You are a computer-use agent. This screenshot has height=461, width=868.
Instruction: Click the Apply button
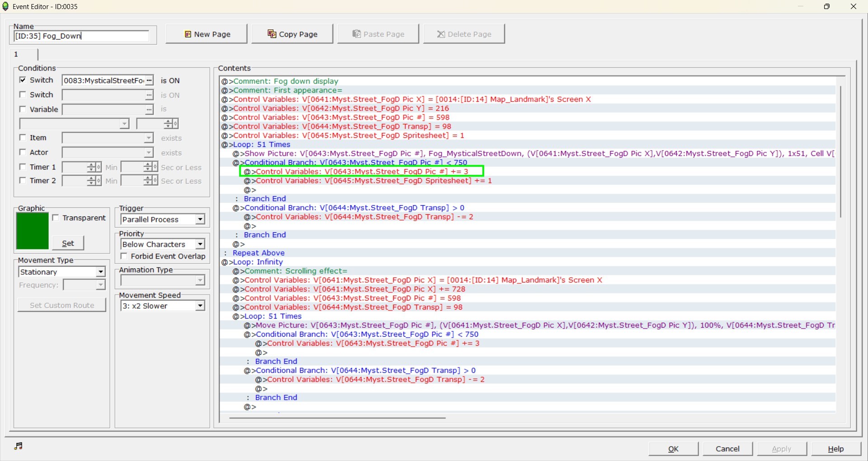pyautogui.click(x=782, y=449)
